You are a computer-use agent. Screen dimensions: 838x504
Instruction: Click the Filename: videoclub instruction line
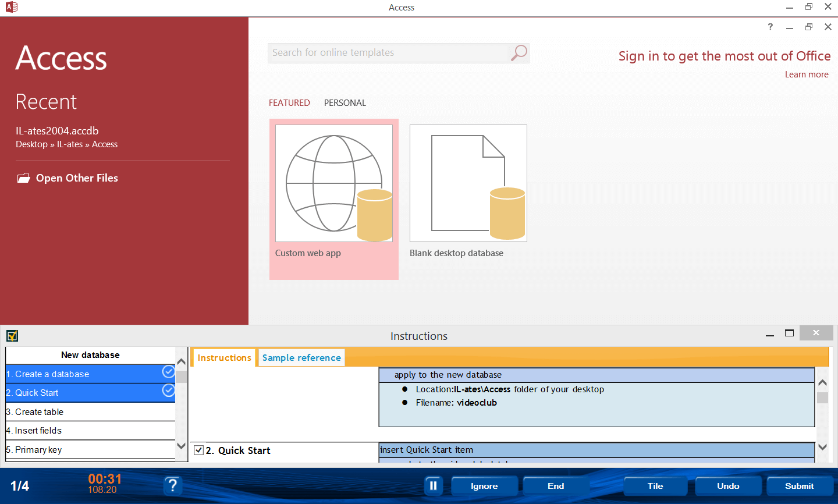click(x=456, y=403)
